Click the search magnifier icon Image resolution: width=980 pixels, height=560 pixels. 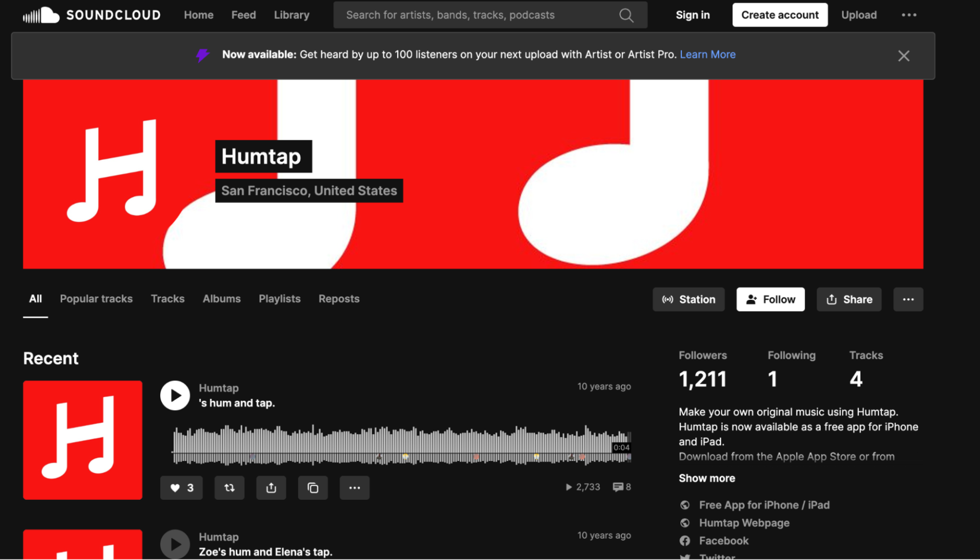(626, 15)
